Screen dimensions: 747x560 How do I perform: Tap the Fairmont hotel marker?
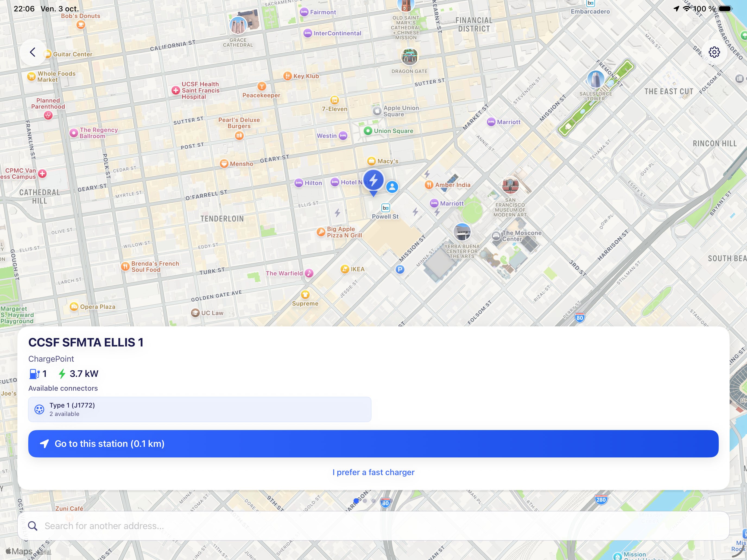(x=304, y=12)
